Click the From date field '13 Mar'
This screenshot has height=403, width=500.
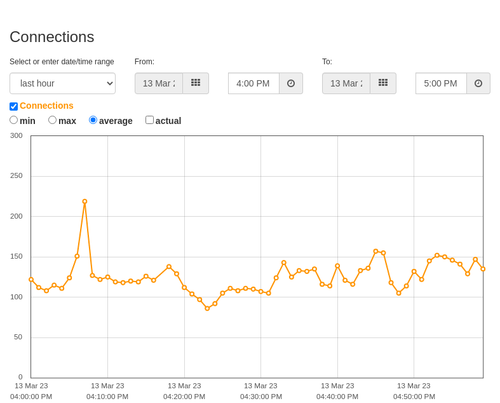pyautogui.click(x=159, y=83)
